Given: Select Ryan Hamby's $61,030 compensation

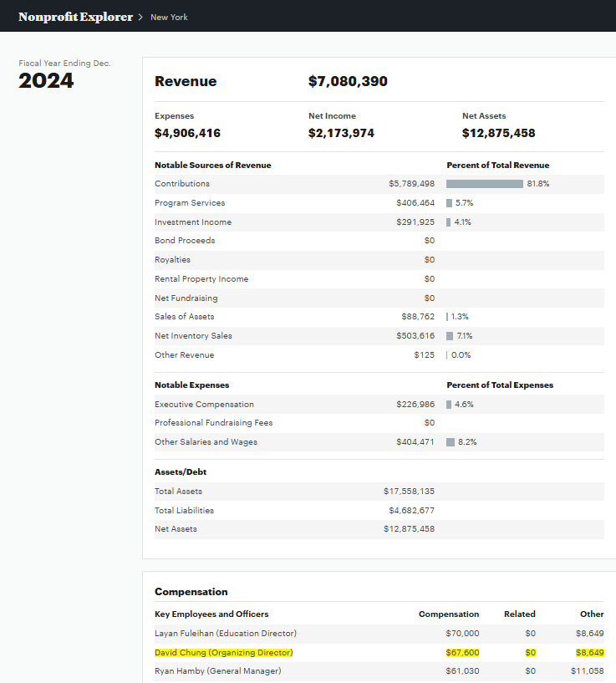Looking at the screenshot, I should coord(462,670).
